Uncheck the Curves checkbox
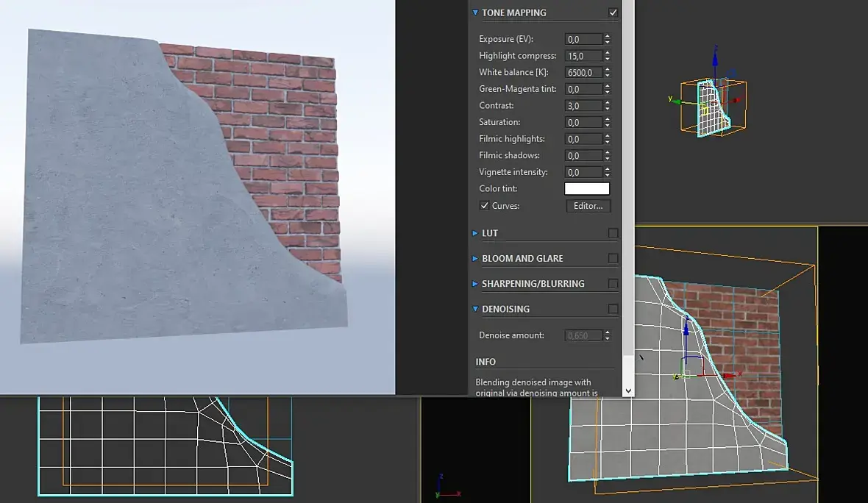The image size is (868, 503). tap(484, 205)
